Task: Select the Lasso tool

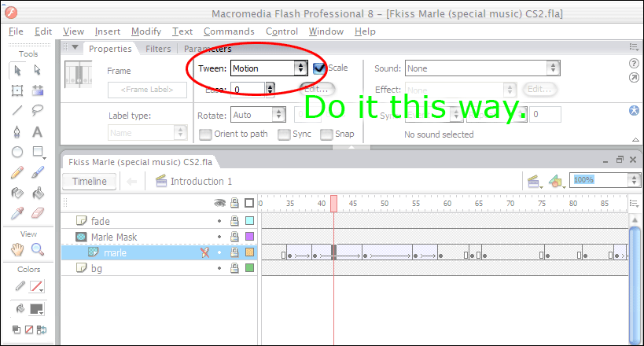Action: (37, 110)
